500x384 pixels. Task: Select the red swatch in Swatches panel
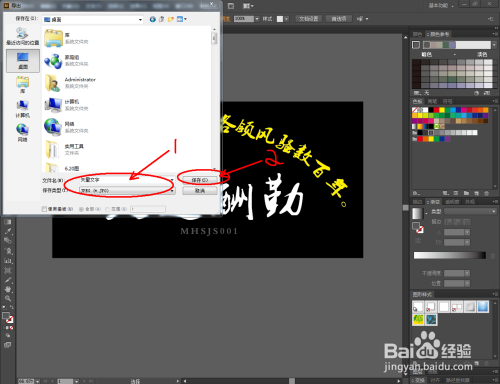pyautogui.click(x=436, y=110)
